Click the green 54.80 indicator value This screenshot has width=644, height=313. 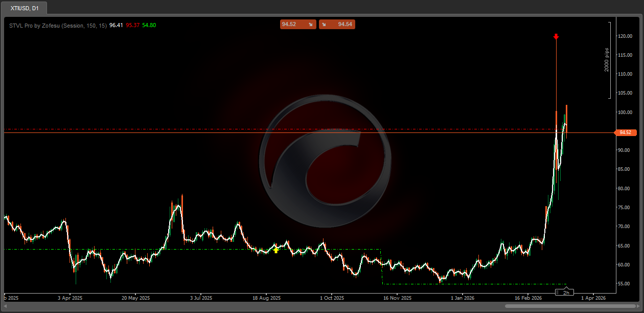click(149, 25)
